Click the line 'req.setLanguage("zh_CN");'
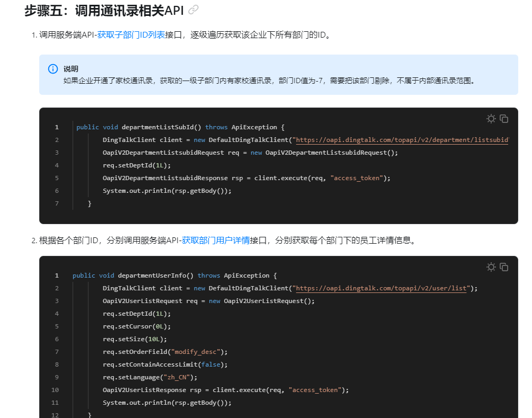Screen dimensions: 532x418 coord(150,377)
